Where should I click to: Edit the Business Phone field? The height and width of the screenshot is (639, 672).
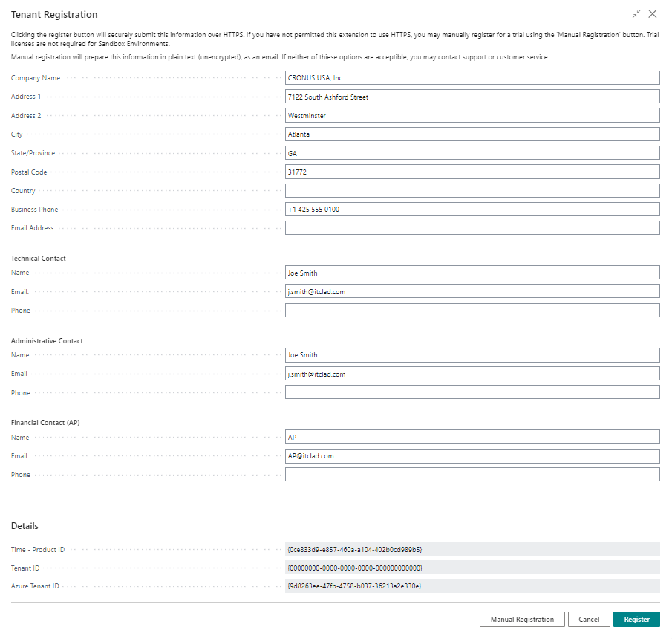(472, 210)
